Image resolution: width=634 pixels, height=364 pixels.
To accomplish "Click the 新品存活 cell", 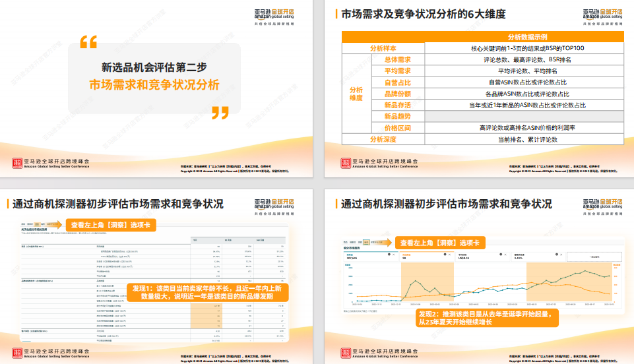I will pos(397,105).
